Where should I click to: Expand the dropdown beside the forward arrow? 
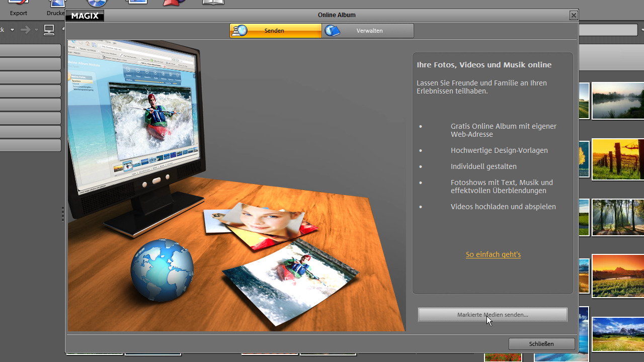pos(36,29)
